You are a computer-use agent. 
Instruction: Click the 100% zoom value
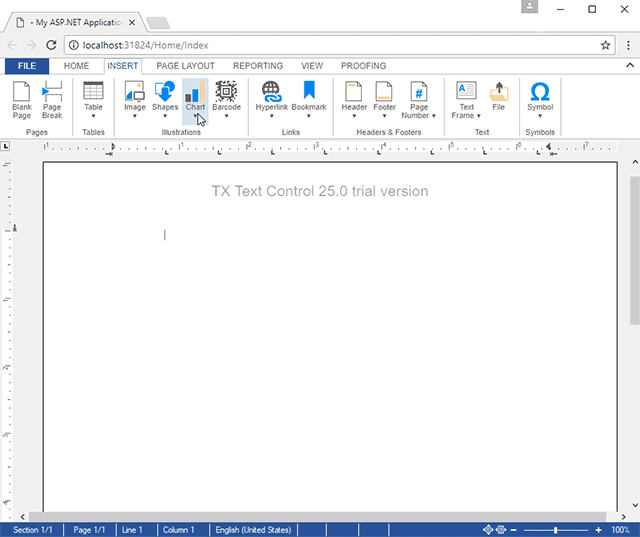[620, 530]
